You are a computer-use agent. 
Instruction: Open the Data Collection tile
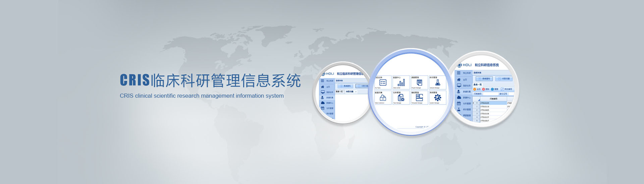pyautogui.click(x=383, y=98)
